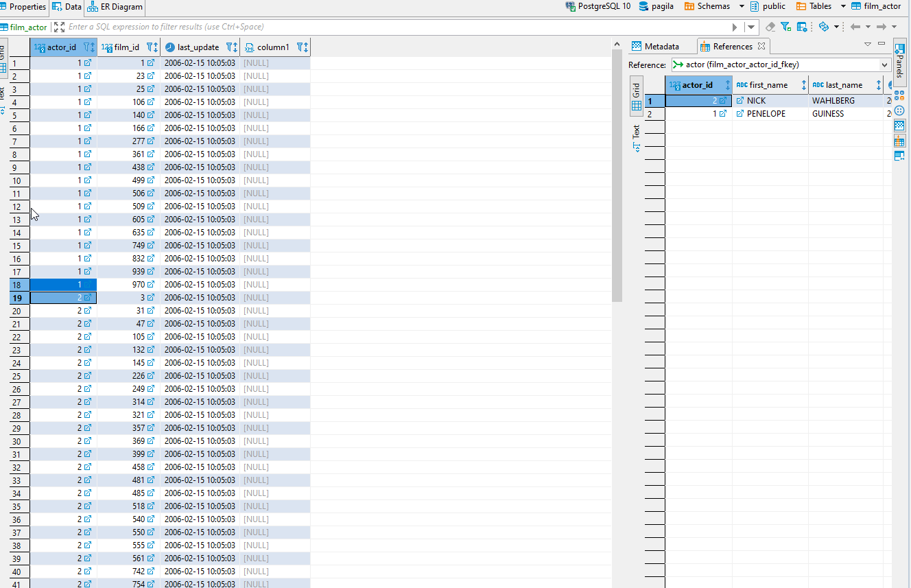Open the panel view menu triangle
The image size is (911, 588).
[x=867, y=44]
